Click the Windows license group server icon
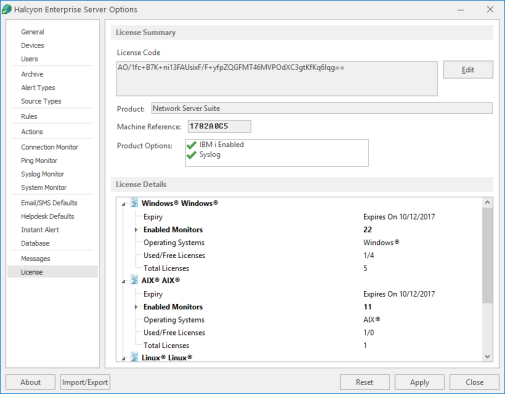Image resolution: width=505 pixels, height=394 pixels. (x=134, y=203)
